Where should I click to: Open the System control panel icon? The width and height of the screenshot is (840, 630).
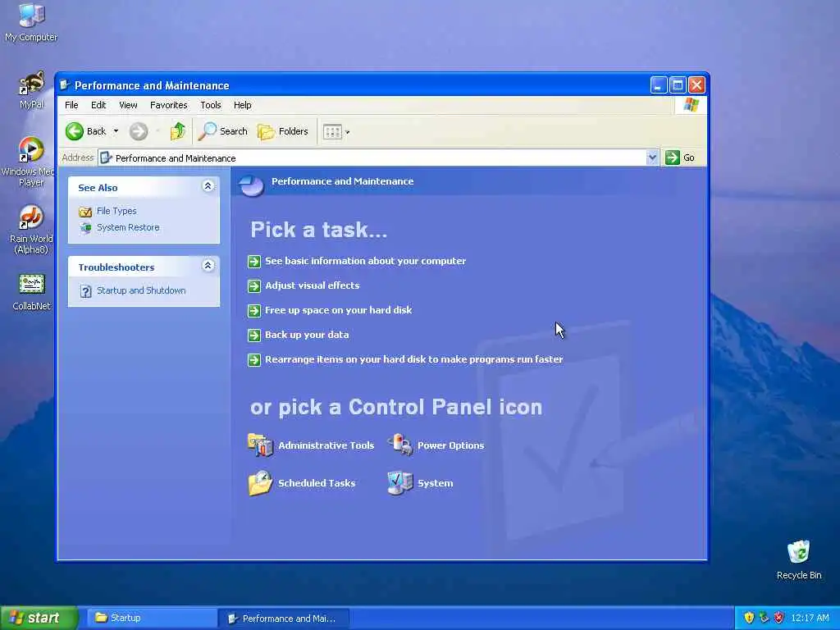pos(400,482)
